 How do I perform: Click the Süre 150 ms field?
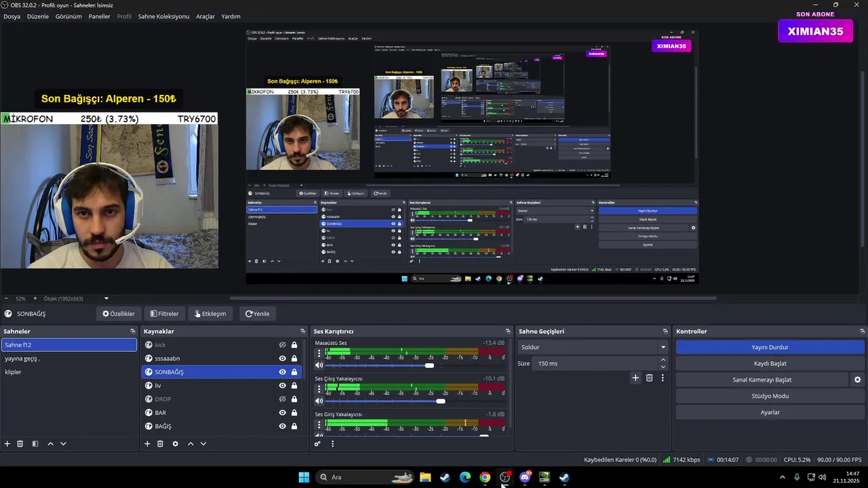[x=595, y=363]
